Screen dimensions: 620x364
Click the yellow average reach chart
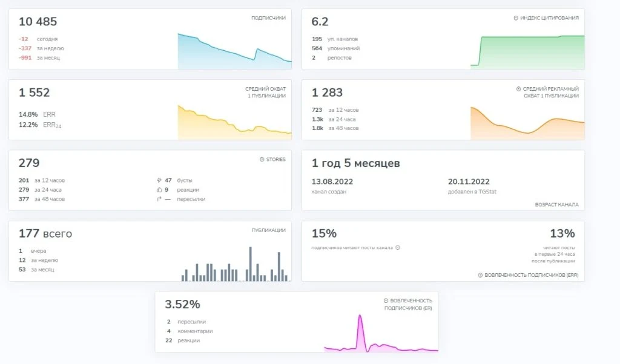point(234,122)
